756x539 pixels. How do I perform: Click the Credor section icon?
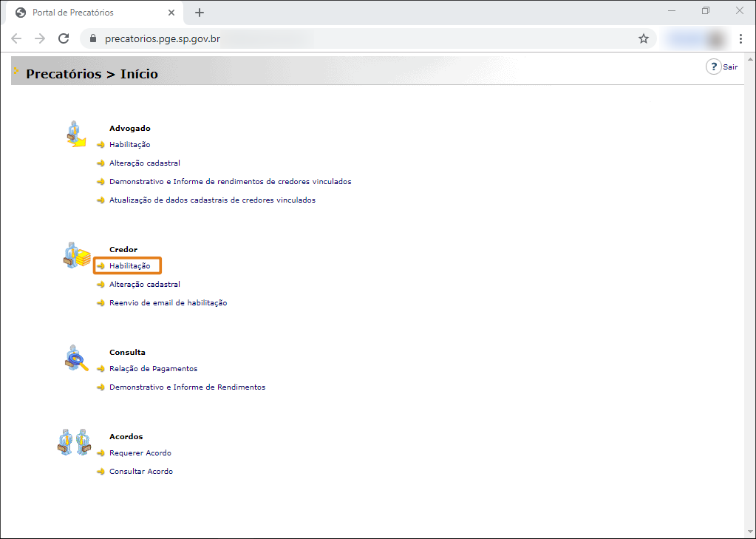pyautogui.click(x=77, y=255)
